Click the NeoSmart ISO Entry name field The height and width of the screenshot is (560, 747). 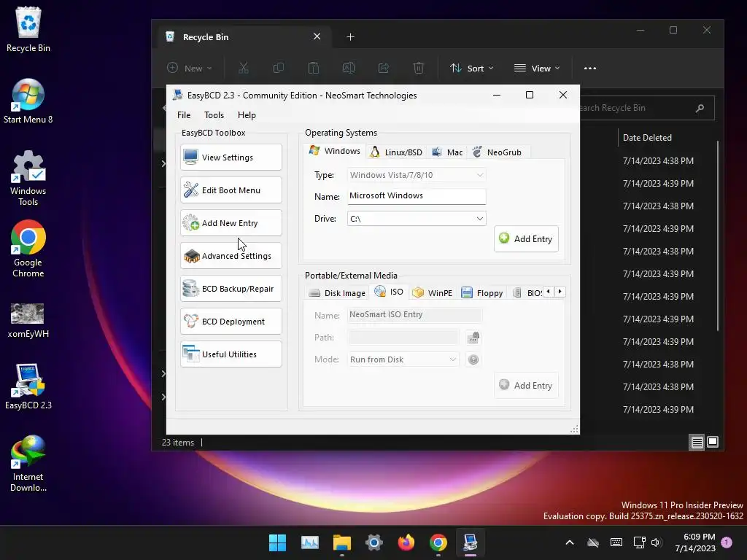pyautogui.click(x=414, y=315)
